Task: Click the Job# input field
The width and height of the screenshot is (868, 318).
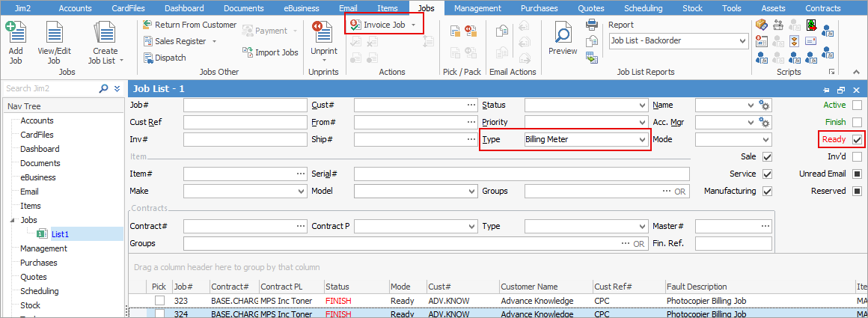Action: [x=245, y=106]
